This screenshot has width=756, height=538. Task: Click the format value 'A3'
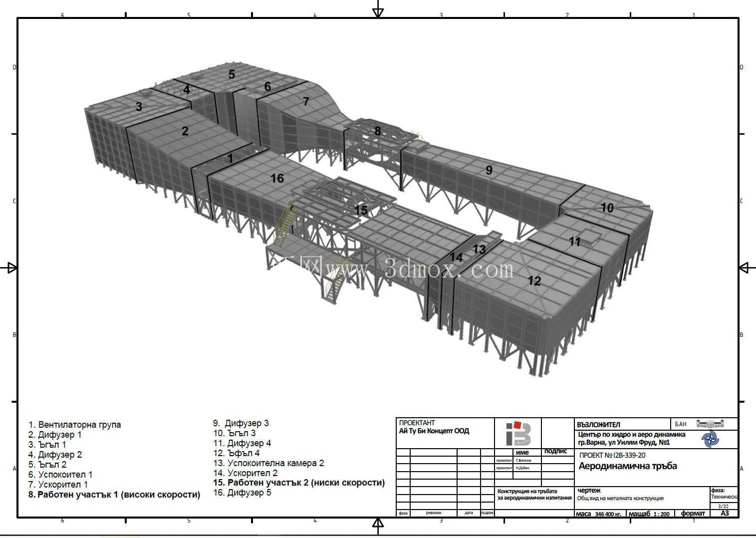(x=725, y=513)
